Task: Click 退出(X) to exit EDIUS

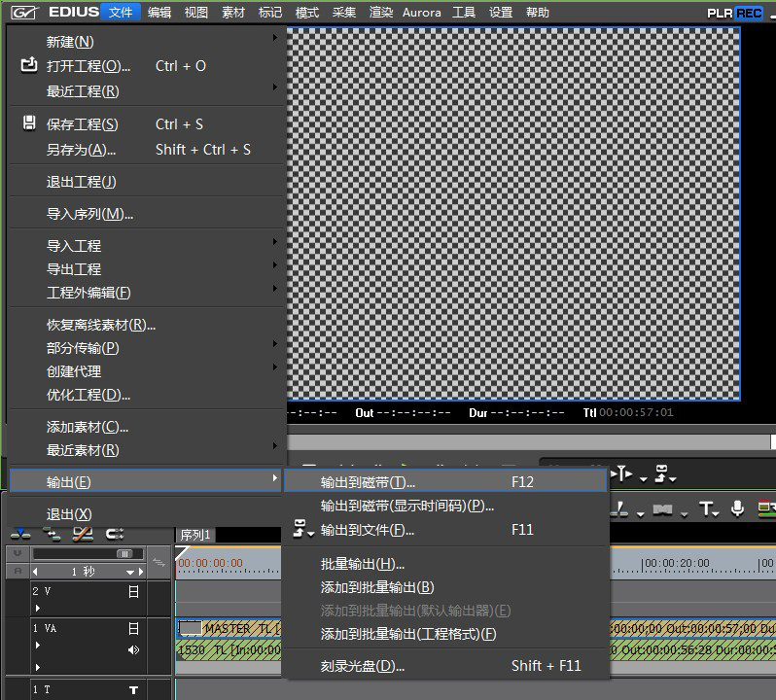Action: 146,514
